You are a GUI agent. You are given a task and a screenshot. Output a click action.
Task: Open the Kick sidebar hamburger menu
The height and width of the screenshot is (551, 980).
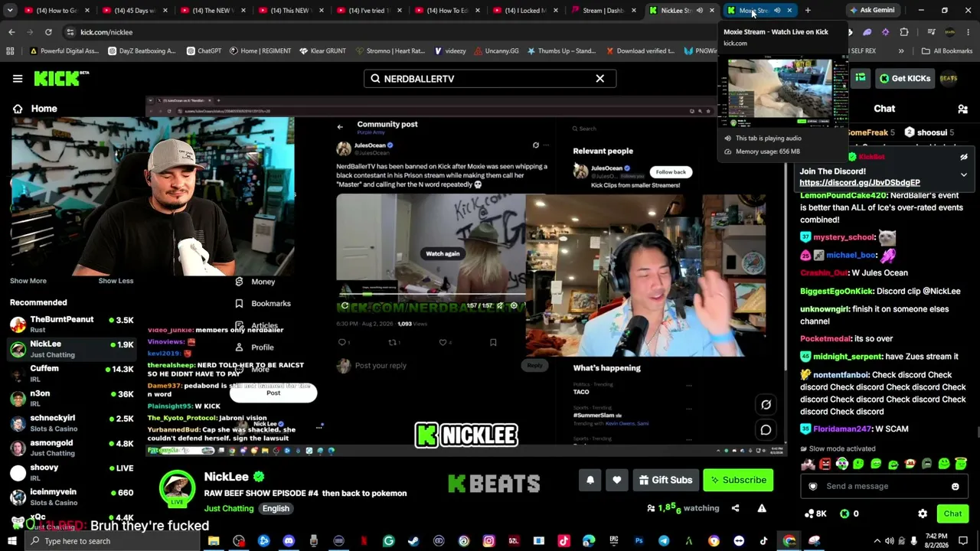tap(18, 78)
